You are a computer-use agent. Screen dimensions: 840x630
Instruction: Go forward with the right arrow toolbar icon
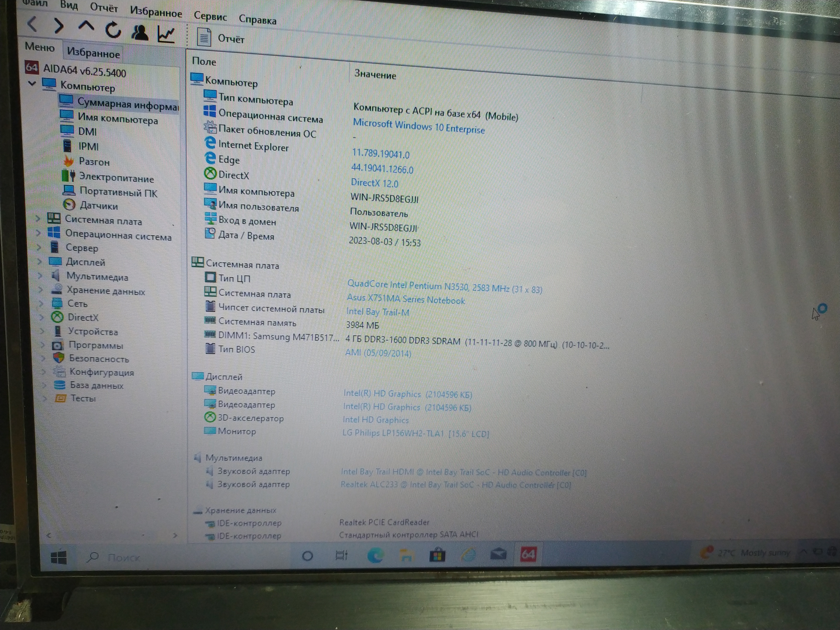(x=58, y=26)
